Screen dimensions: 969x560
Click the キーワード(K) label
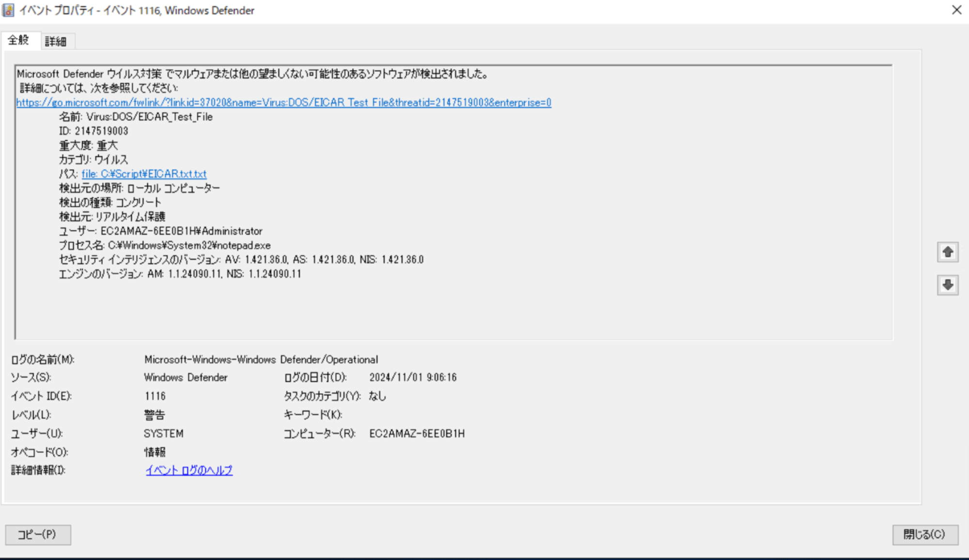[313, 415]
